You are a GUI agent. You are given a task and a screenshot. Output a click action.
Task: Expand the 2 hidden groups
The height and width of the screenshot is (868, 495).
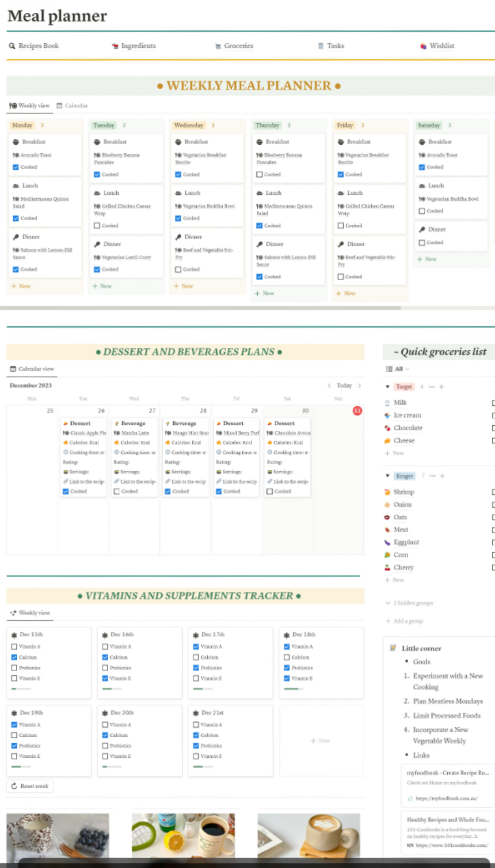point(408,603)
